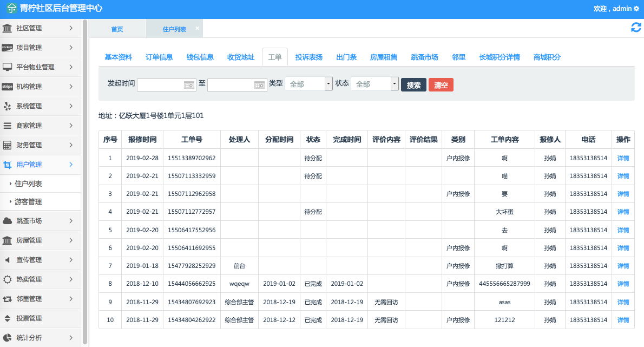The image size is (644, 347).
Task: Open the 状态 dropdown
Action: (x=374, y=84)
